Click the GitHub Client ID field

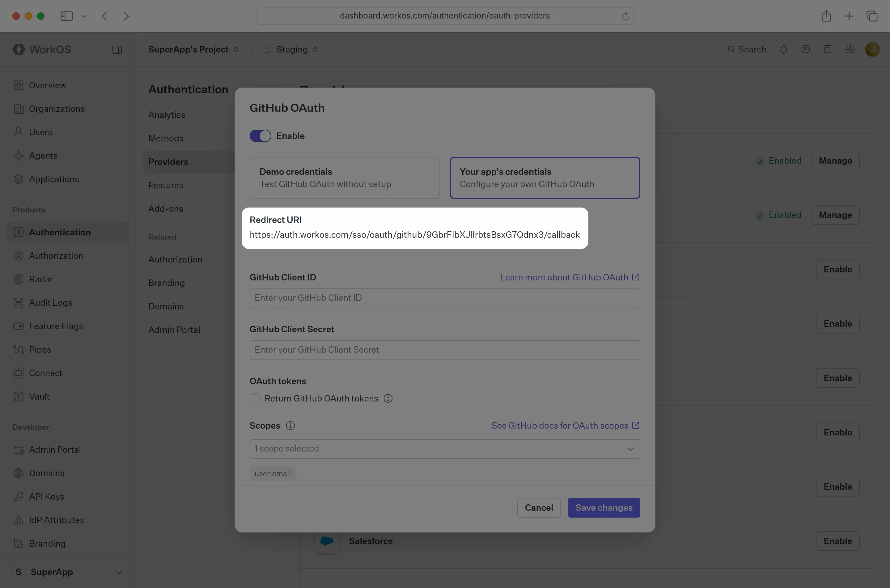coord(445,298)
